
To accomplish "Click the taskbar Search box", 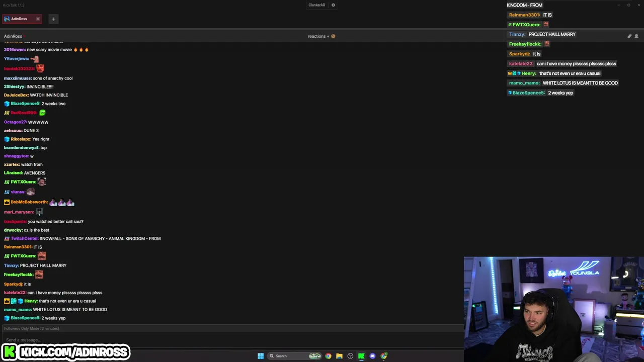I will (295, 356).
